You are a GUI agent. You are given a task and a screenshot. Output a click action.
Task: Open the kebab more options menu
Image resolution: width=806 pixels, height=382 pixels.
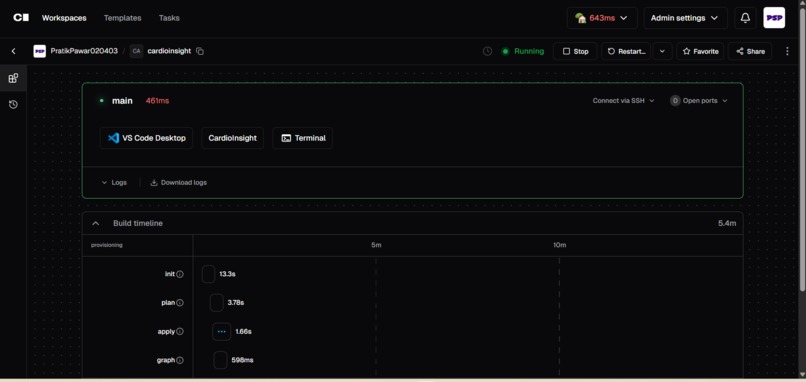[x=787, y=51]
